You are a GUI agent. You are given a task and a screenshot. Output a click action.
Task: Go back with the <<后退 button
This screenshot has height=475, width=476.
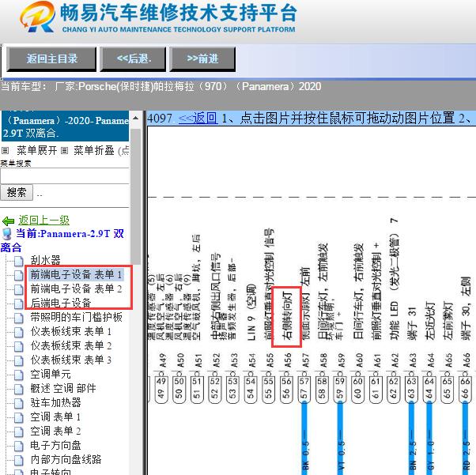tap(134, 59)
